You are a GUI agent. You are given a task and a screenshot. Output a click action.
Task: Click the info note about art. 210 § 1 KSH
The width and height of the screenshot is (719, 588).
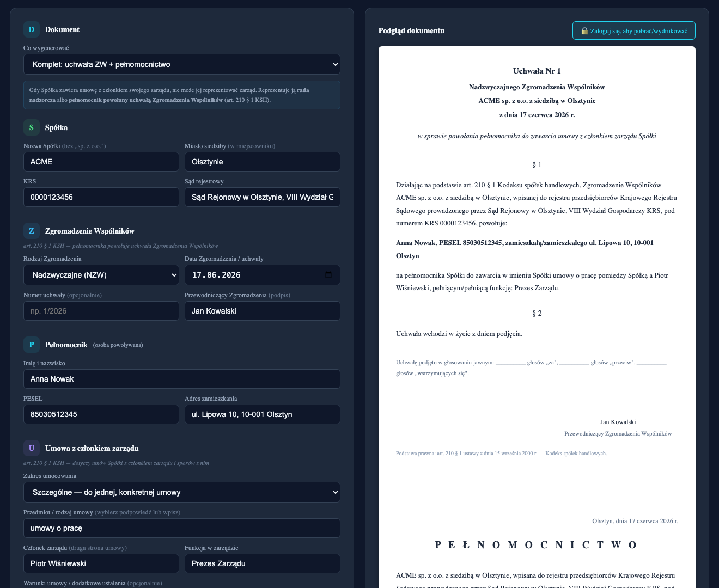[182, 95]
